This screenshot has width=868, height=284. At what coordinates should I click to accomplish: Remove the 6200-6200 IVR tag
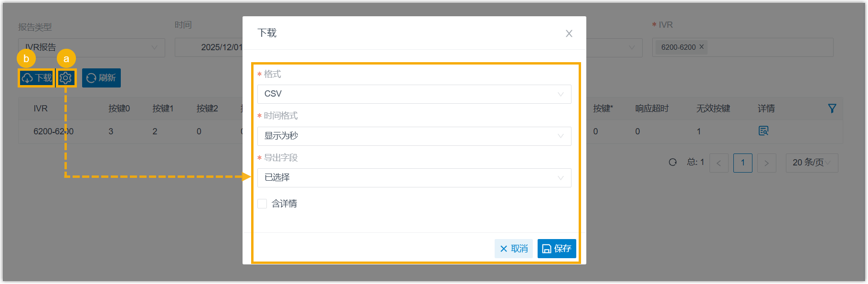coord(701,47)
